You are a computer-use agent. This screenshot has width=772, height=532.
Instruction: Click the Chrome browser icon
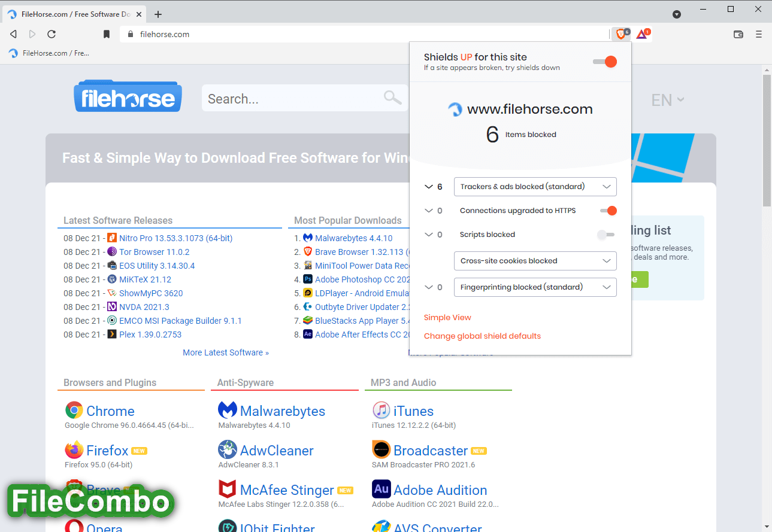click(x=74, y=411)
